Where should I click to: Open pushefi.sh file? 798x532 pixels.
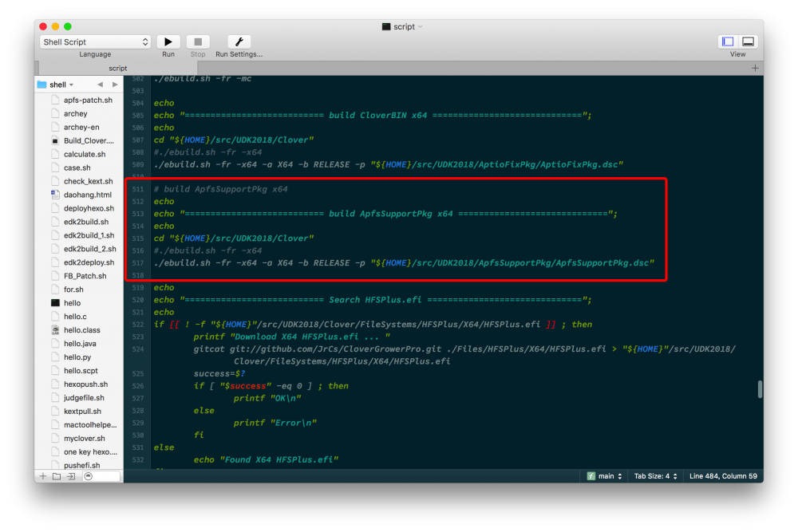(81, 465)
